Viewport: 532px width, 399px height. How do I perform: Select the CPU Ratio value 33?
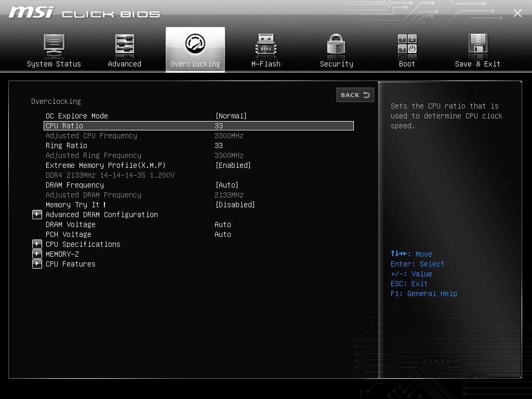pos(219,126)
